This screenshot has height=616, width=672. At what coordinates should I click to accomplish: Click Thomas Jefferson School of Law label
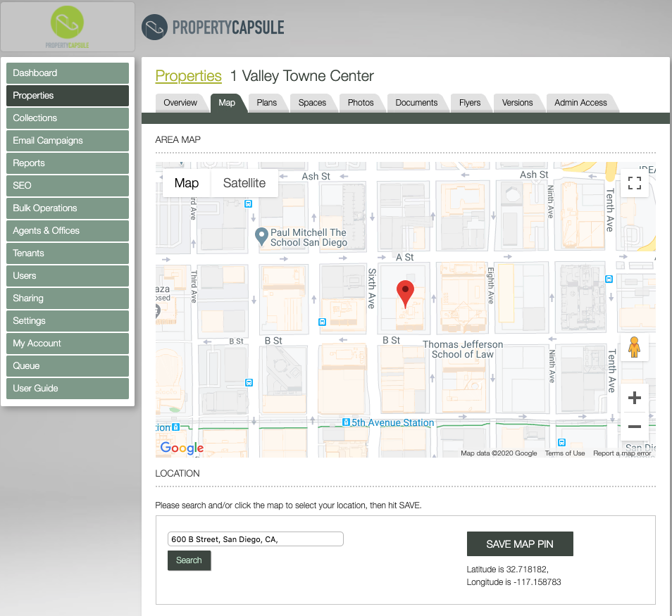463,350
